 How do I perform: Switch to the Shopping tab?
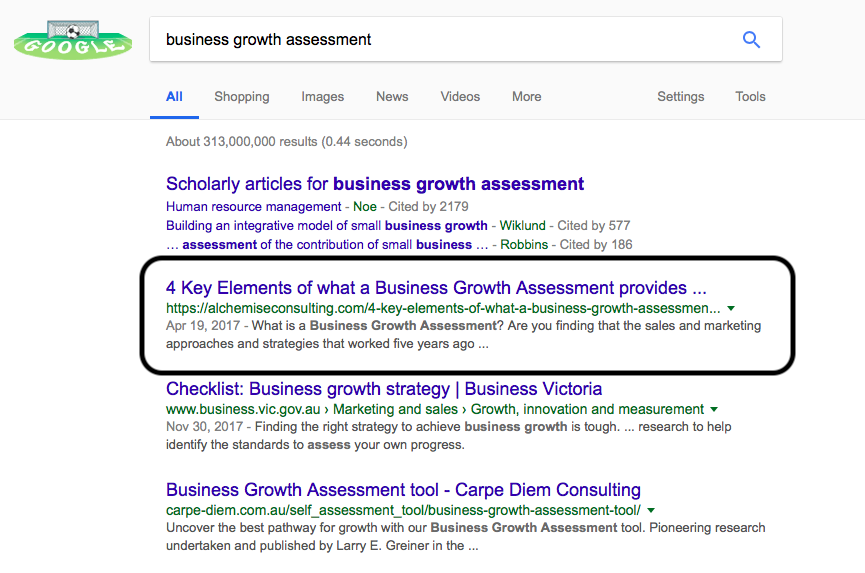pyautogui.click(x=242, y=97)
